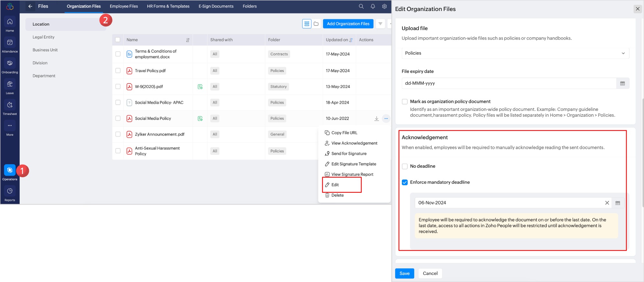Click the Zoho People logo
The height and width of the screenshot is (282, 644).
tap(10, 6)
